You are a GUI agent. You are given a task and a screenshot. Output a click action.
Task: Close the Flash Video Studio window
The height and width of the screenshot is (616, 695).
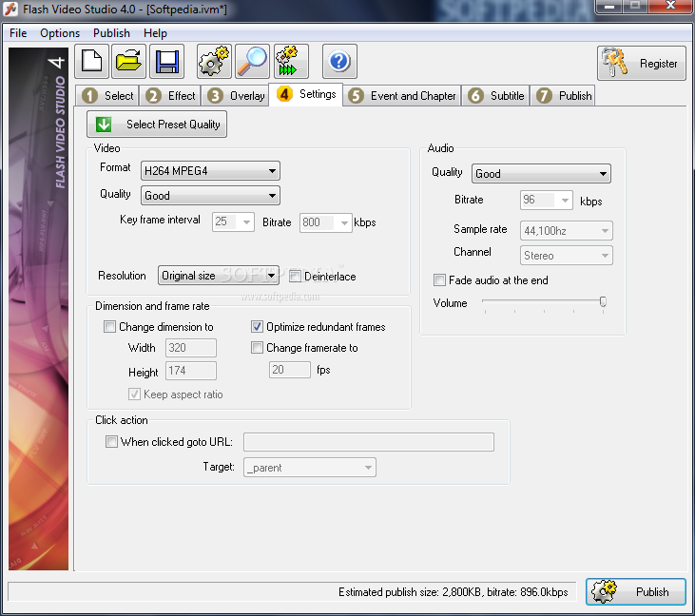tap(670, 7)
